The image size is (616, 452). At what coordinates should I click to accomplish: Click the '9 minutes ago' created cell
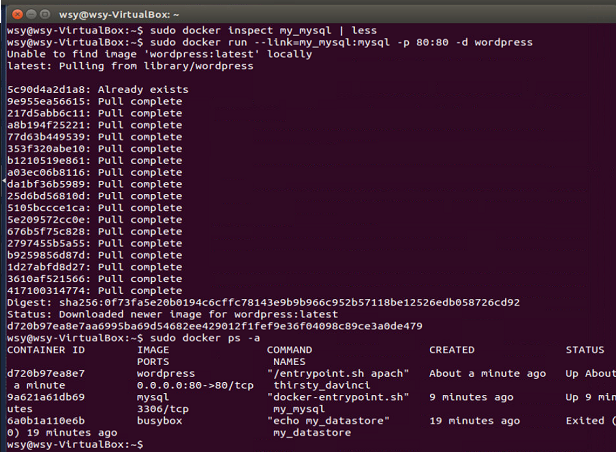tap(471, 397)
